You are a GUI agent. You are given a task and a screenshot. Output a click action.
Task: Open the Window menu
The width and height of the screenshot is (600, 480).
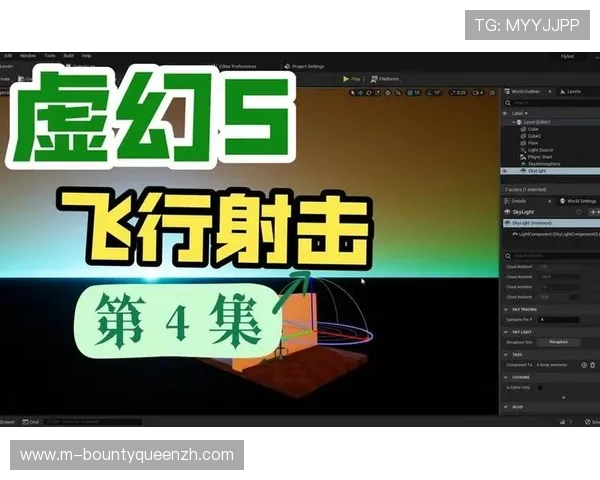coord(28,56)
